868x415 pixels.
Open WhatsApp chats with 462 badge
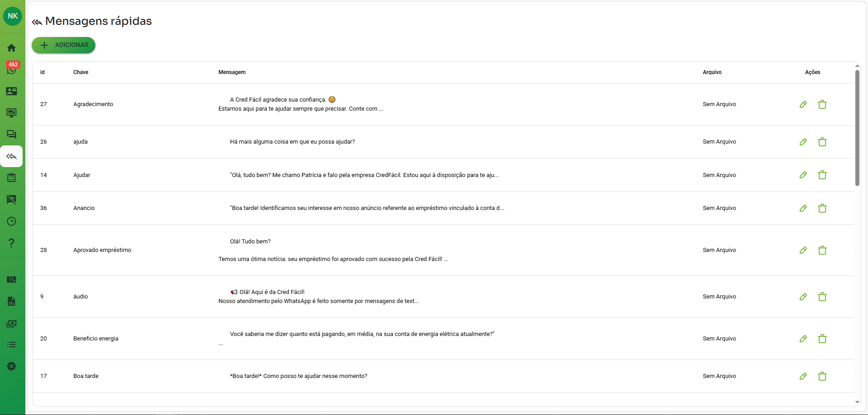point(12,69)
